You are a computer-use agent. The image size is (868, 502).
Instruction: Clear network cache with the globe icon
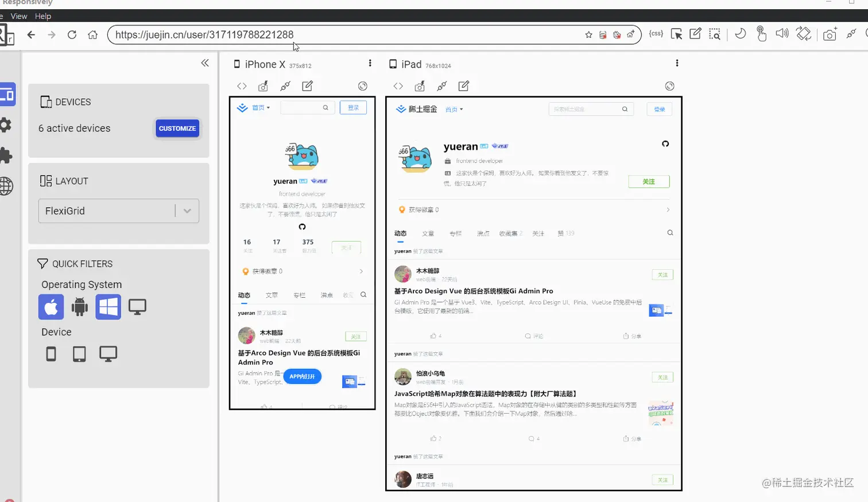[x=617, y=35]
